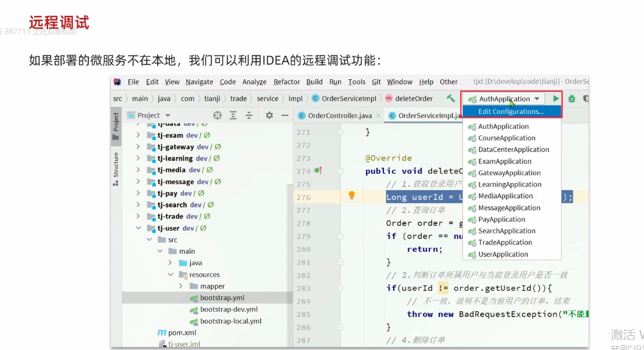Select TradeApplication configuration
This screenshot has height=350, width=644.
(x=512, y=242)
